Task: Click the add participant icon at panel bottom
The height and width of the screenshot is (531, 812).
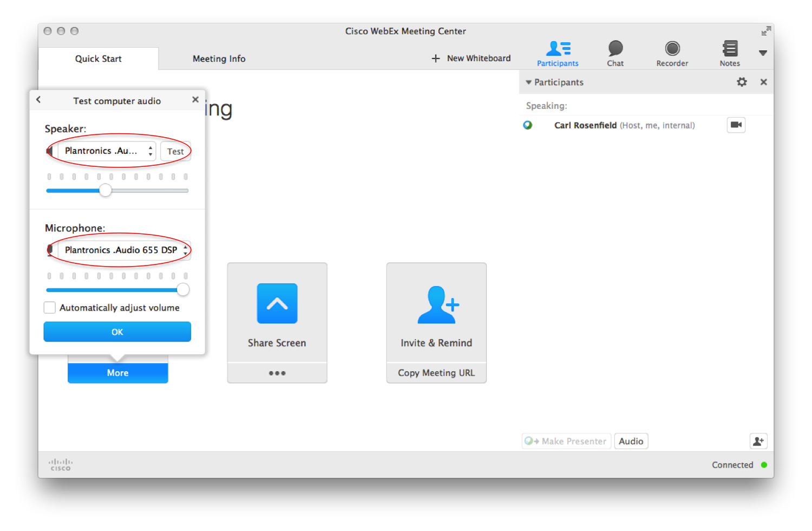Action: point(758,441)
